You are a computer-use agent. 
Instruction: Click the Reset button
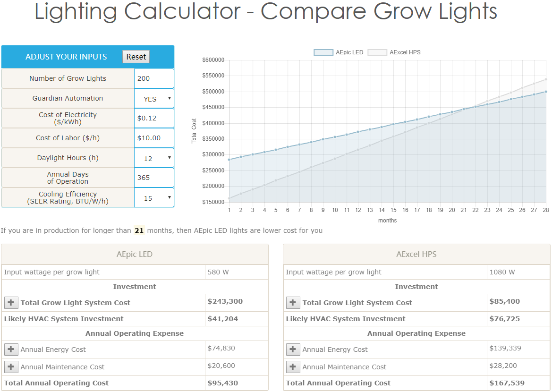point(136,57)
